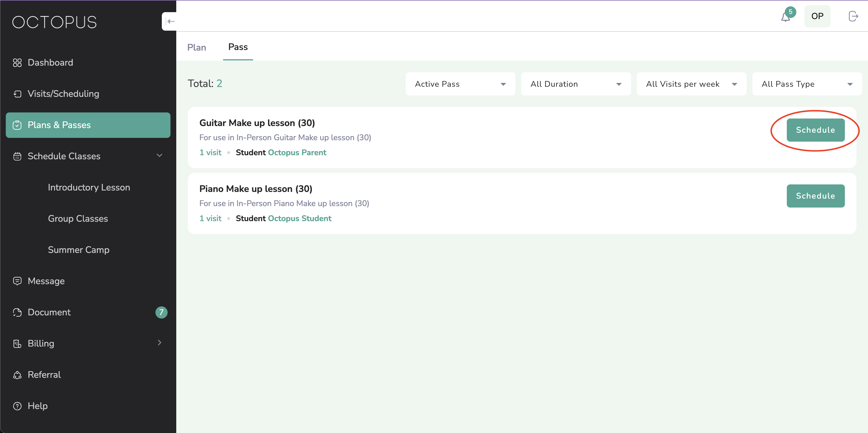
Task: Open Group Classes in the sidebar
Action: tap(78, 219)
